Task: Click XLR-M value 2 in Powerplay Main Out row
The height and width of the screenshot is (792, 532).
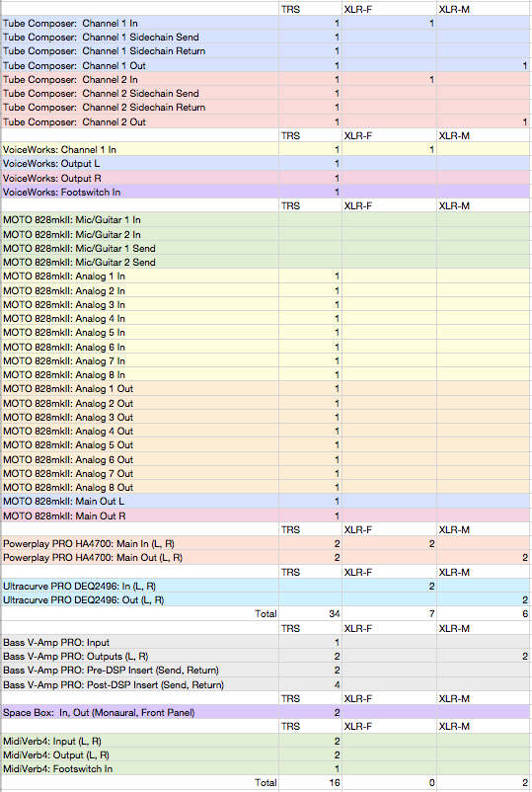Action: tap(525, 558)
